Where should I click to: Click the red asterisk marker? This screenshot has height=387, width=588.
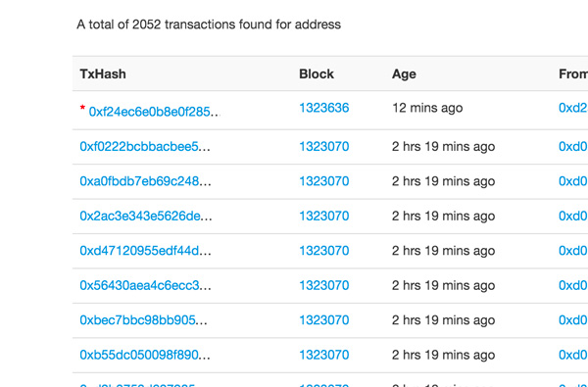coord(82,109)
